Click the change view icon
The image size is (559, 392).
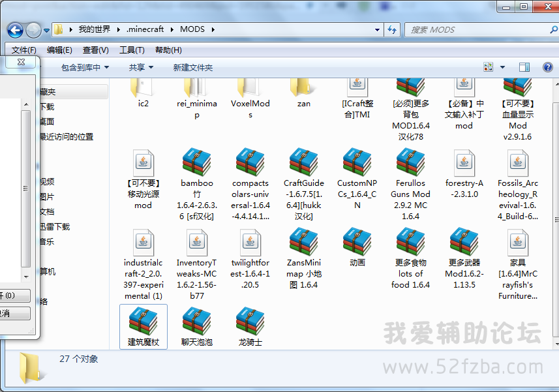pyautogui.click(x=488, y=67)
